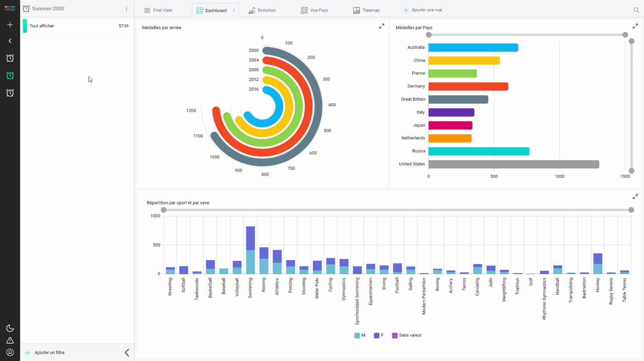Toggle dark mode moon icon

(10, 328)
